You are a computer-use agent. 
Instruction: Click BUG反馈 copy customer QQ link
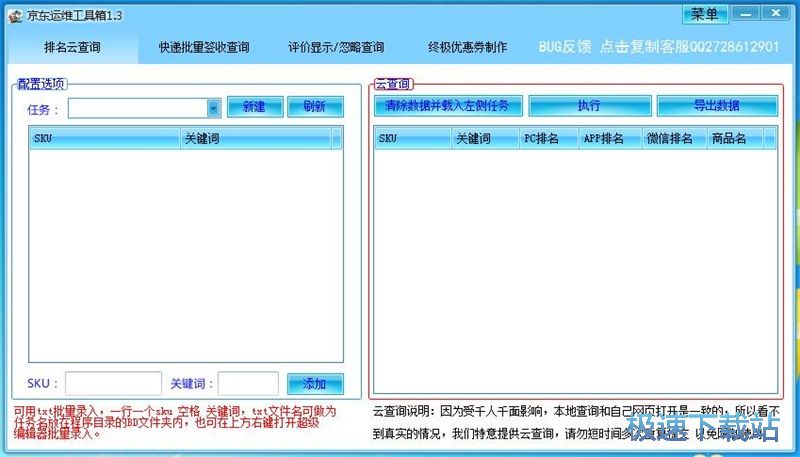659,47
